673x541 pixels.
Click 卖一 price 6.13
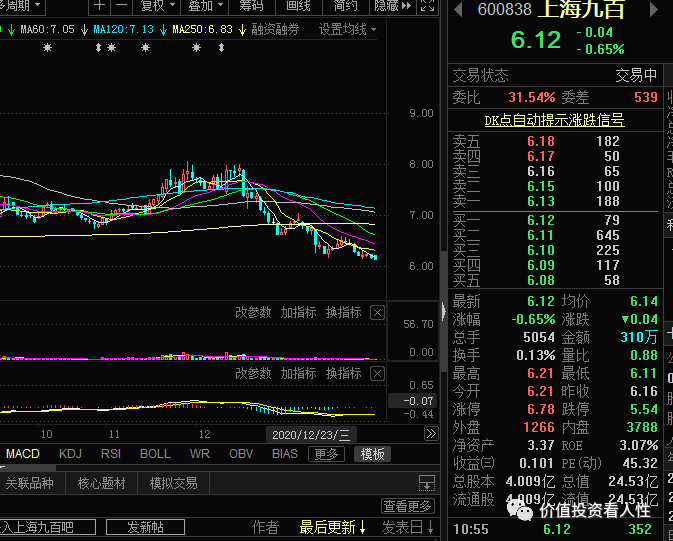541,201
